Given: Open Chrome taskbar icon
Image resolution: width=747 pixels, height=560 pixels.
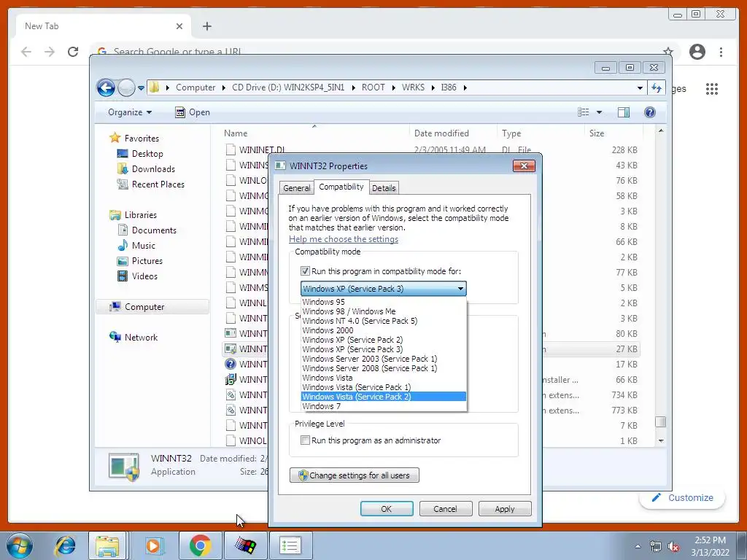Looking at the screenshot, I should coord(200,545).
